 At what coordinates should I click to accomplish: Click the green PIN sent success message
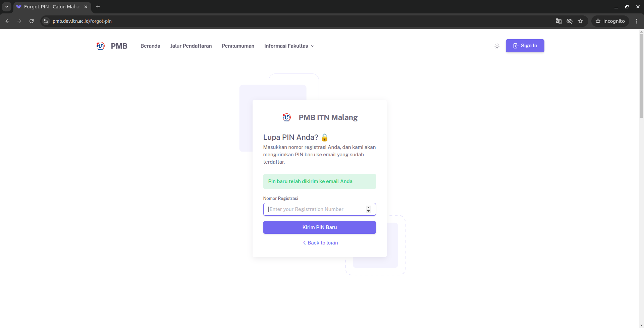(320, 181)
